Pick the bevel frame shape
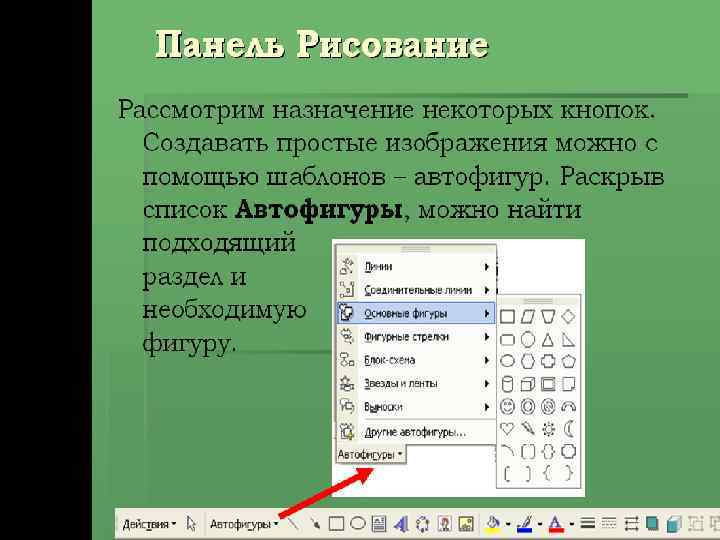 click(x=548, y=384)
